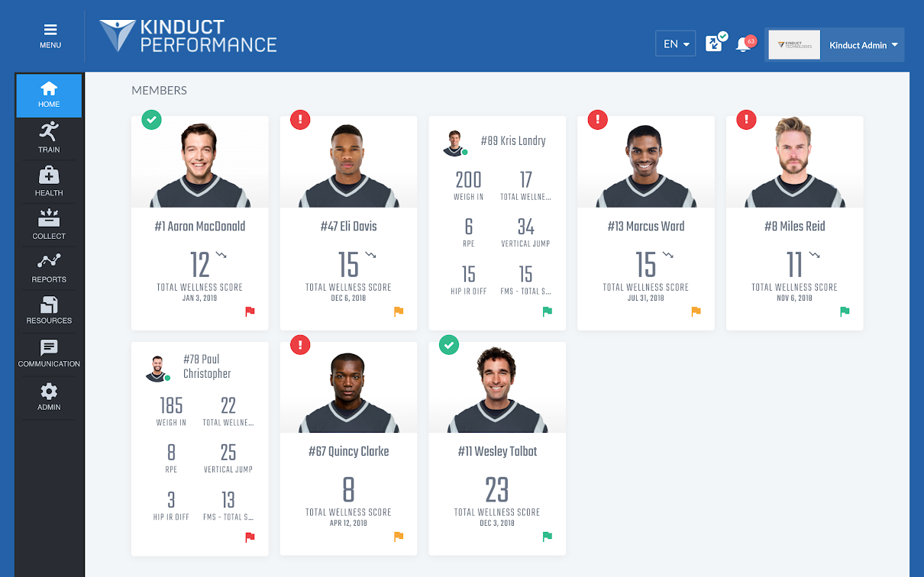Open the Communication section
This screenshot has height=577, width=924.
tap(48, 353)
